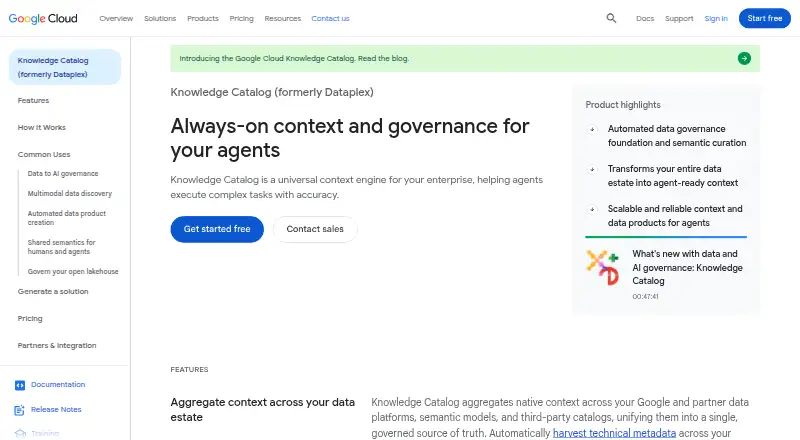Expand Automated data governance foundation highlight

click(x=592, y=129)
